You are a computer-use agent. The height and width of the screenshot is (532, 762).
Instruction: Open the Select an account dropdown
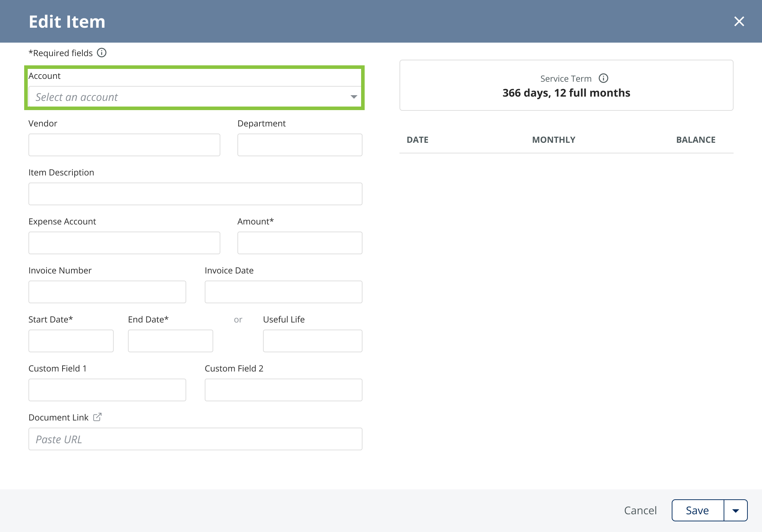pyautogui.click(x=195, y=97)
